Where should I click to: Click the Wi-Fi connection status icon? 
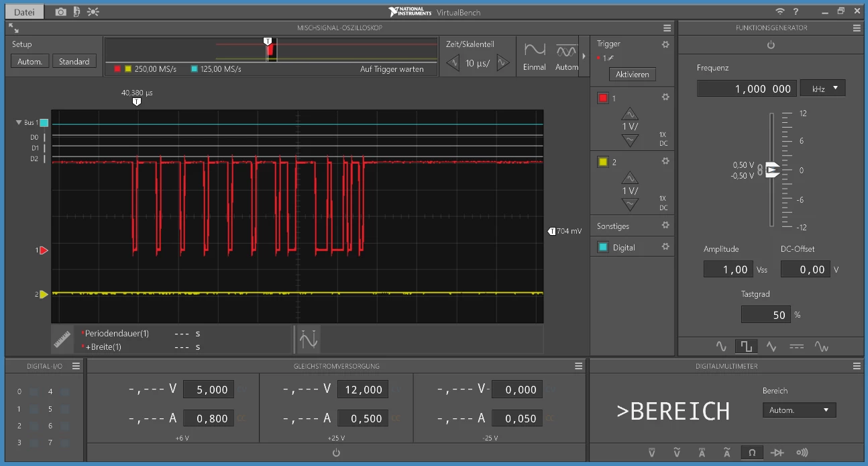point(779,12)
